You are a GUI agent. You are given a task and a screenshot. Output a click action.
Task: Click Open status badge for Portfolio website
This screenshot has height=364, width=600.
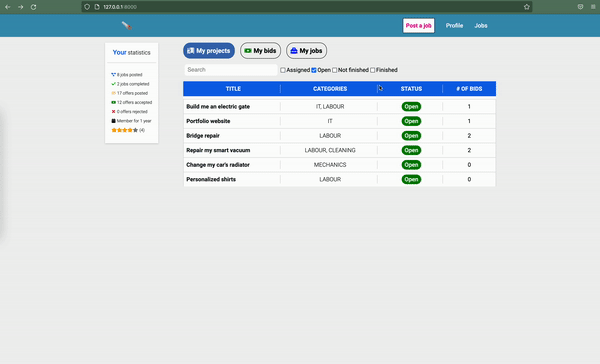[x=411, y=121]
